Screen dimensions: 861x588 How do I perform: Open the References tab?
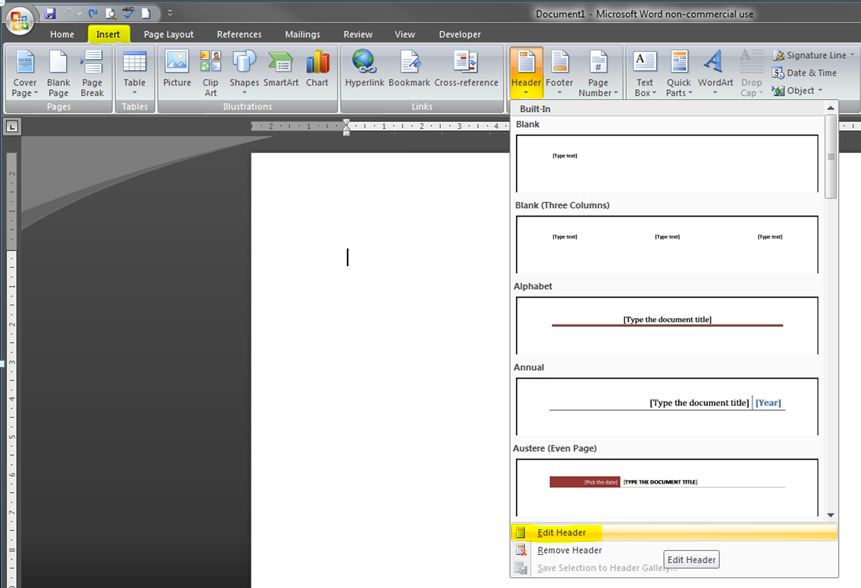click(239, 34)
